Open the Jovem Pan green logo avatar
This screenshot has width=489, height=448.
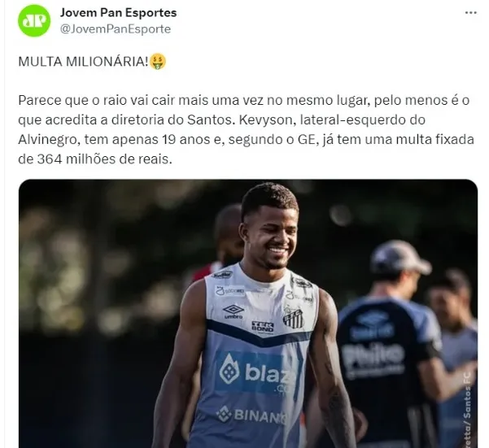tap(34, 20)
